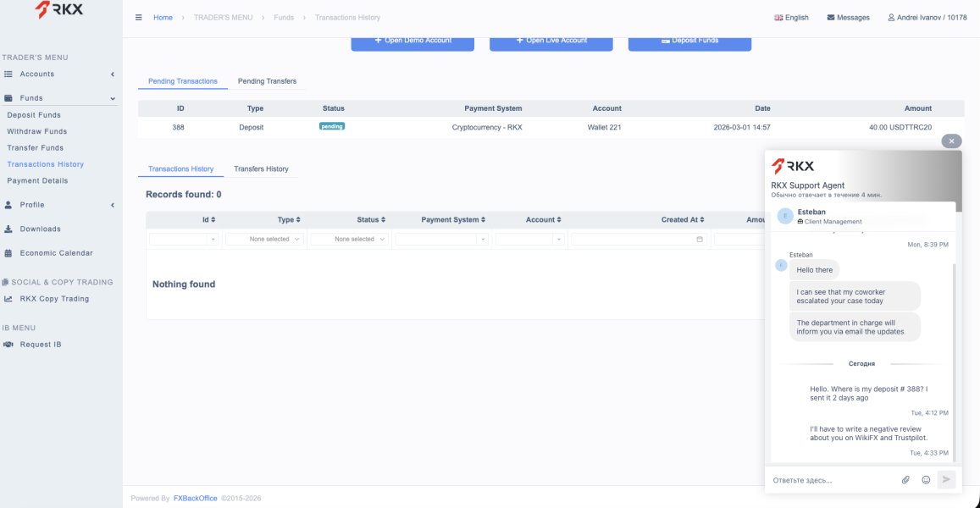Screen dimensions: 980x508
Task: Close the support chat widget
Action: [951, 141]
